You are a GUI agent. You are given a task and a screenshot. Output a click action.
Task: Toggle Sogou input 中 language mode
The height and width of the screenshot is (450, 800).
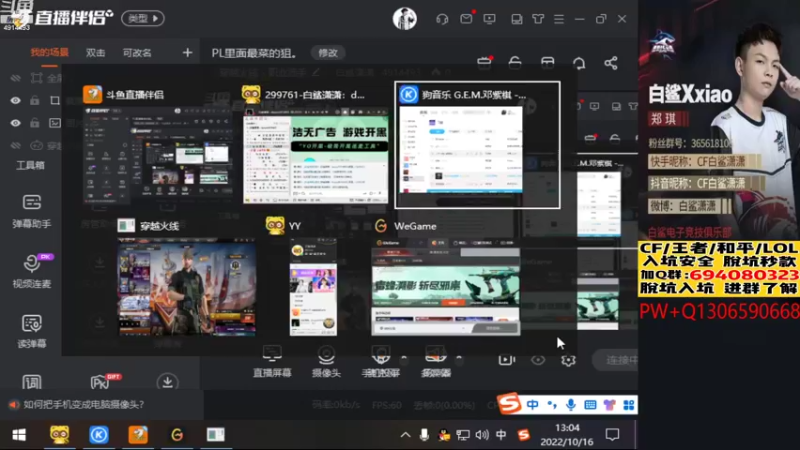click(x=533, y=405)
